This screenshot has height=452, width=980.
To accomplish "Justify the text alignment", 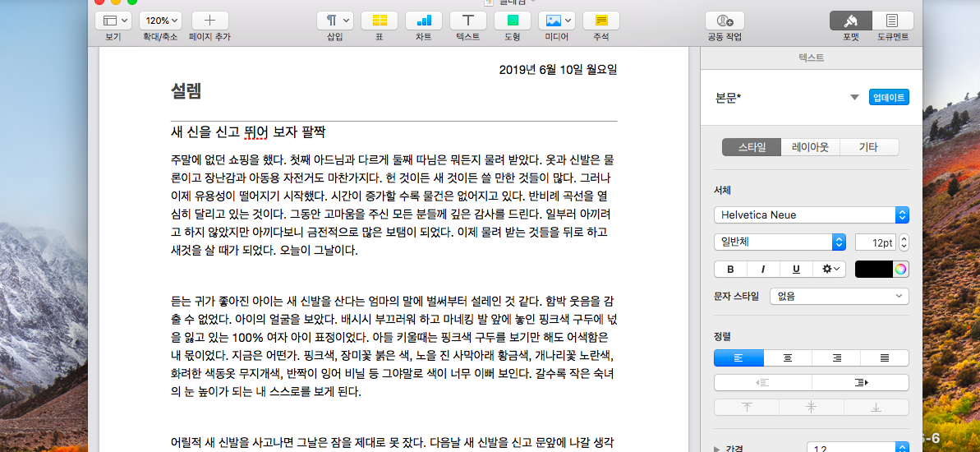I will [x=885, y=358].
